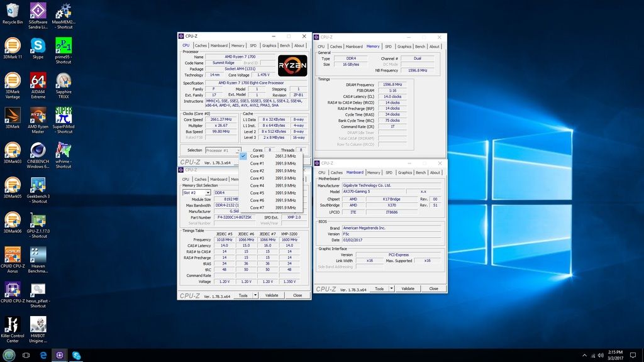
Task: Select the hexus_pifast shortcut icon
Action: pos(38,295)
